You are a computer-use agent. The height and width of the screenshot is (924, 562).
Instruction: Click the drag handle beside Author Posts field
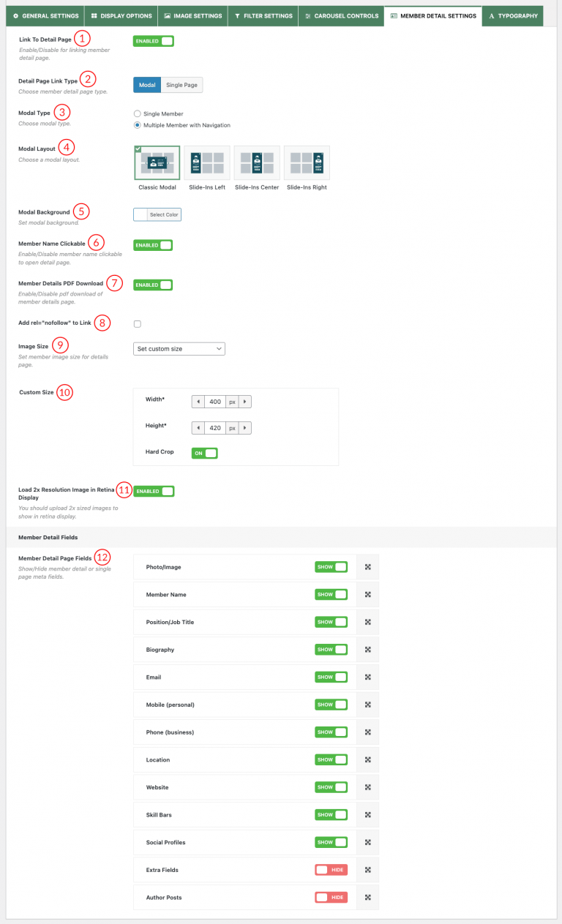pyautogui.click(x=367, y=897)
